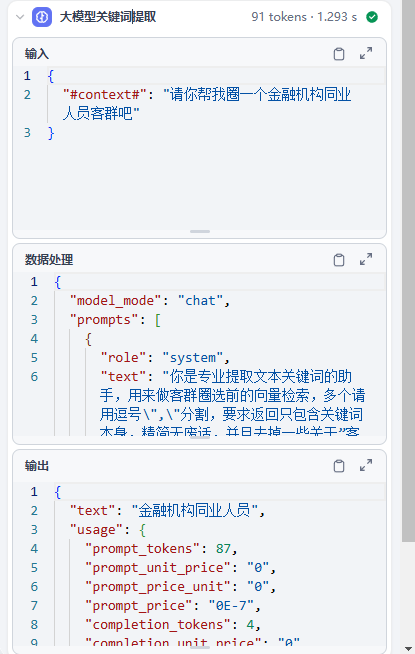Click the "prompts" key
The width and height of the screenshot is (415, 654).
(x=104, y=320)
